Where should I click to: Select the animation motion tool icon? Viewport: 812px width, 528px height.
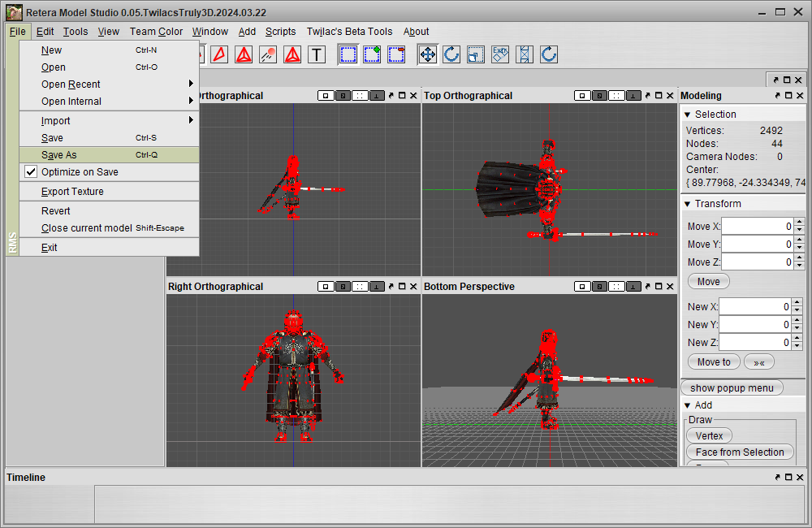click(x=268, y=54)
